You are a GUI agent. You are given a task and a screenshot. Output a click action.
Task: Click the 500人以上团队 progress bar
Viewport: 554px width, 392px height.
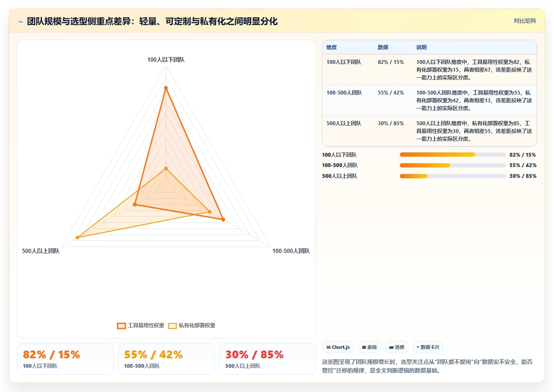pyautogui.click(x=452, y=176)
